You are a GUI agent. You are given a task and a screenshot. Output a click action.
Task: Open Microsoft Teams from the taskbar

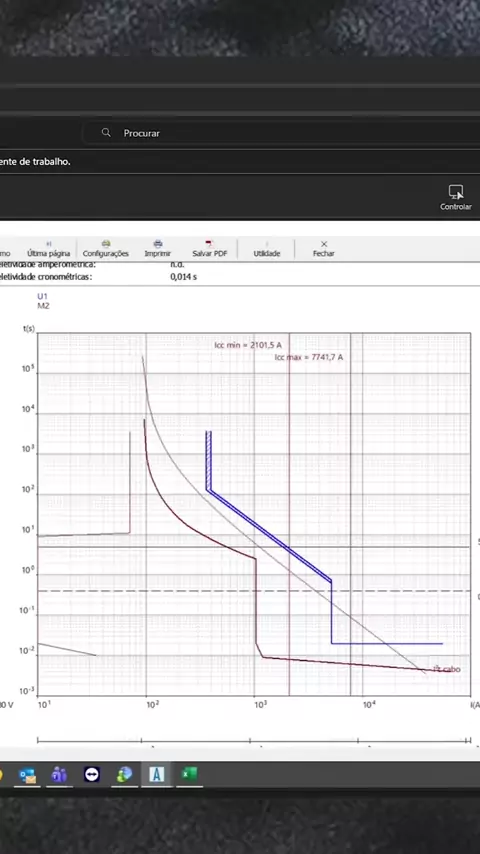(x=59, y=774)
